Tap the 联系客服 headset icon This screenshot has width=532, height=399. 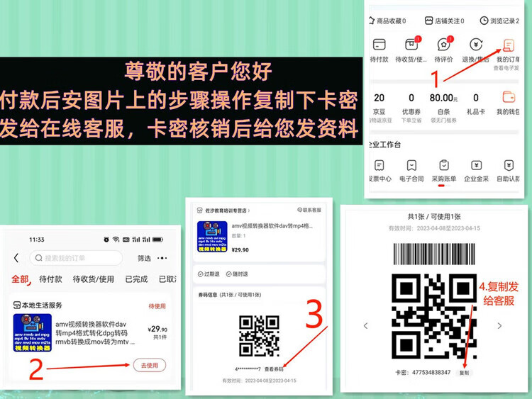[299, 210]
